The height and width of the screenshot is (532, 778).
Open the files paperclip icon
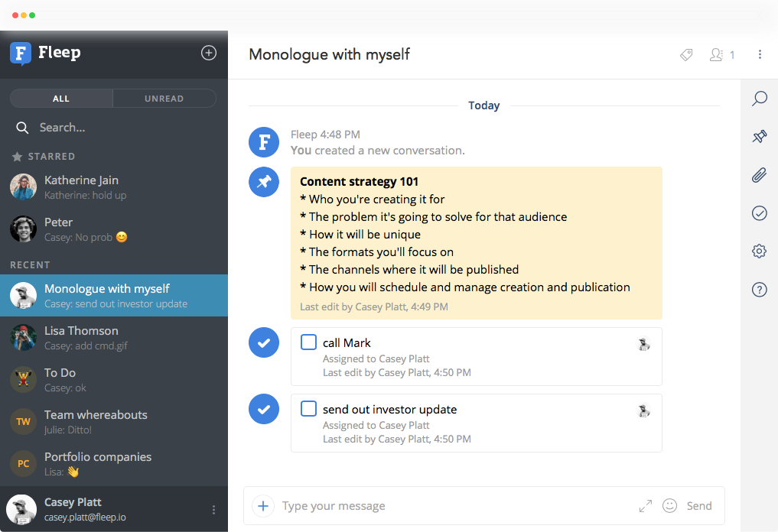[759, 175]
